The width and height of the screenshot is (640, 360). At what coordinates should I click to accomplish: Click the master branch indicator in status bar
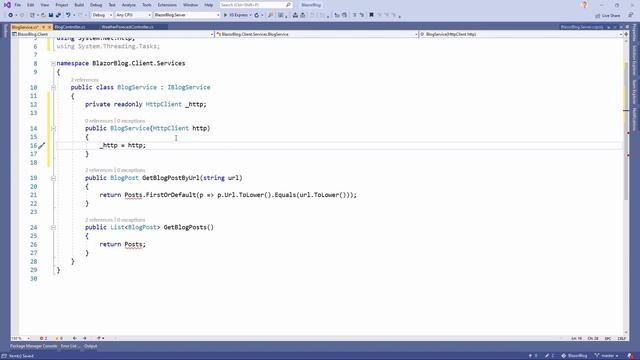[606, 356]
